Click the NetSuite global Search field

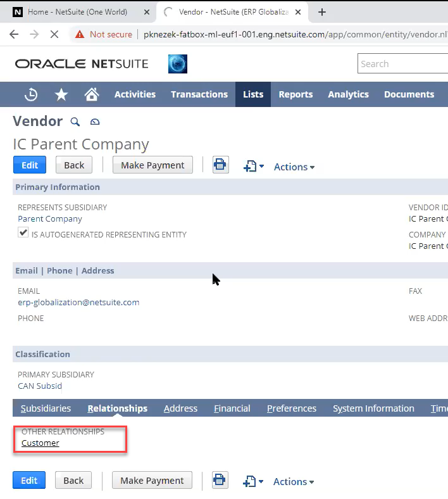tap(402, 64)
